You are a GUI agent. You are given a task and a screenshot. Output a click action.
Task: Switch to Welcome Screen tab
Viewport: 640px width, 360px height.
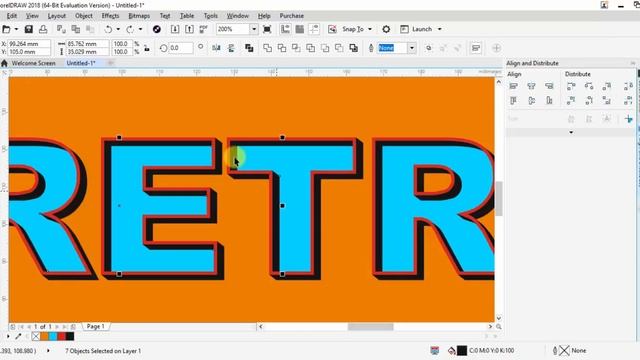point(33,63)
